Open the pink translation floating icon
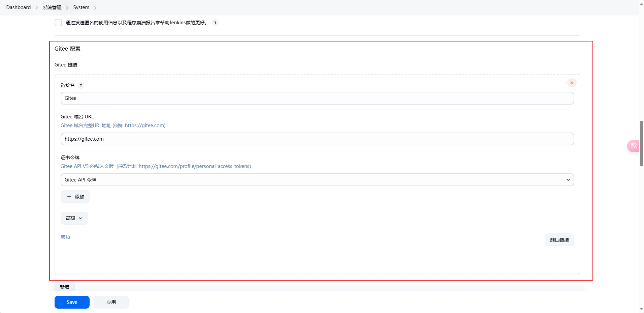 click(x=633, y=146)
